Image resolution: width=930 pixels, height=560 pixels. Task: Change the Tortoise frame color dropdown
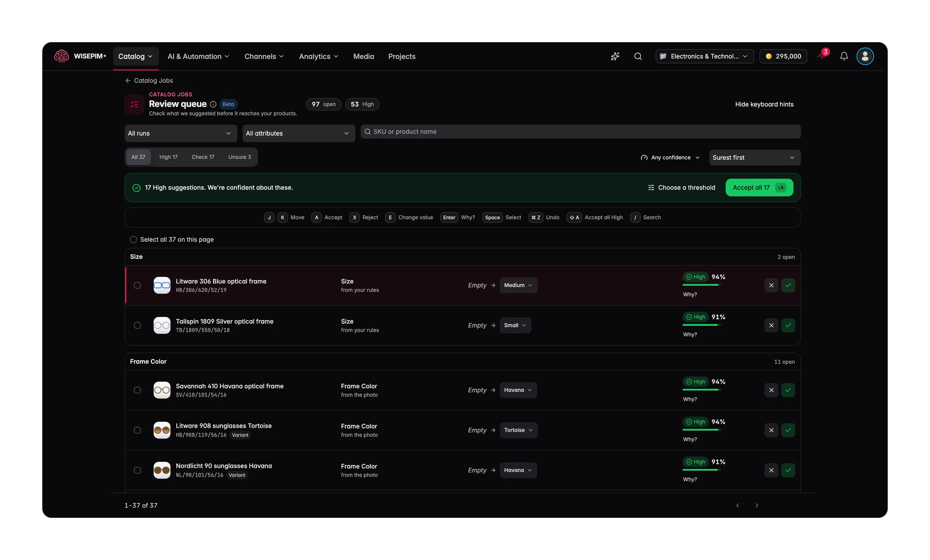click(x=518, y=430)
